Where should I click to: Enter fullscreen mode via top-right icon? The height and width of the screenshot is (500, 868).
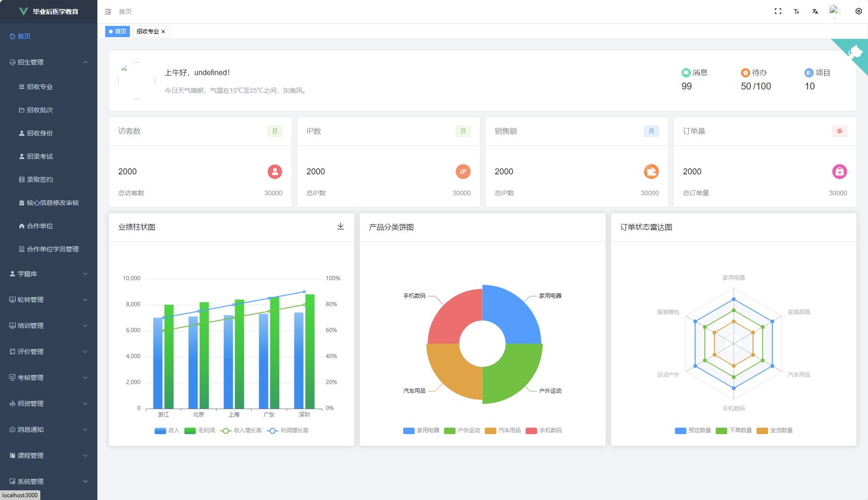pyautogui.click(x=778, y=12)
